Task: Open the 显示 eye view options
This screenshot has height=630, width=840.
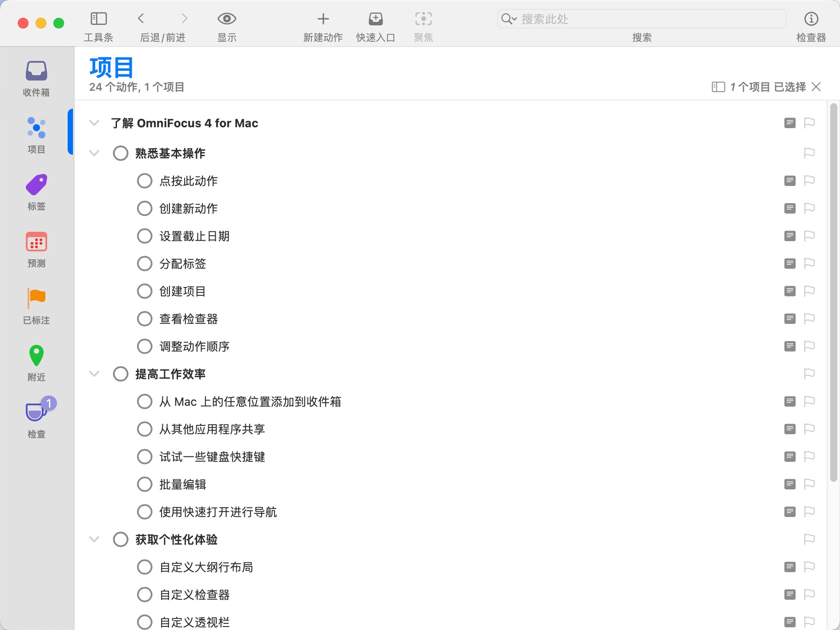Action: tap(227, 19)
